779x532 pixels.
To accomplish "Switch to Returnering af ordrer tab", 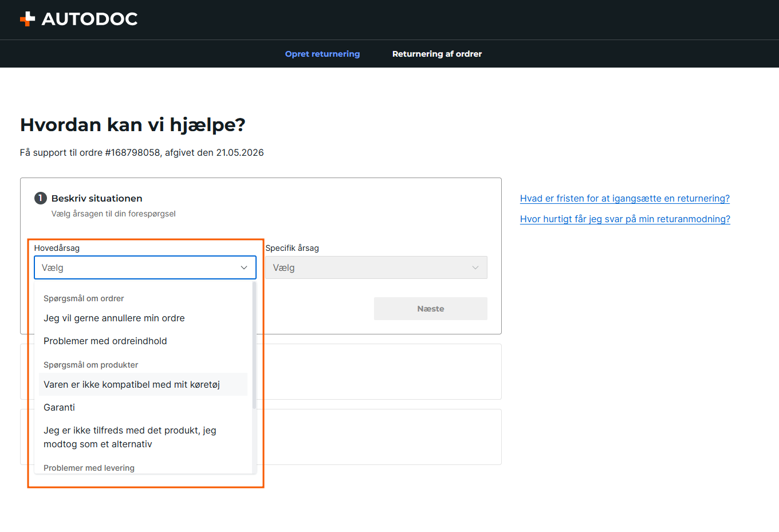I will tap(437, 54).
